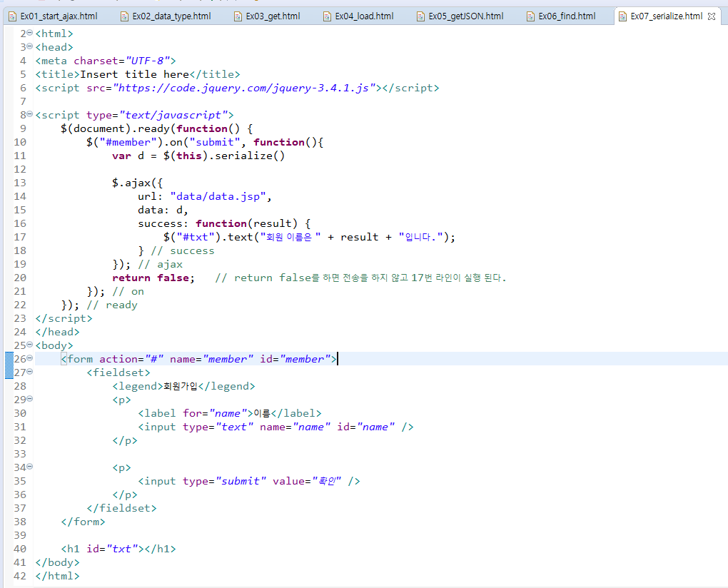This screenshot has height=588, width=728.
Task: Collapse the fieldset fold on line 27
Action: [x=30, y=371]
